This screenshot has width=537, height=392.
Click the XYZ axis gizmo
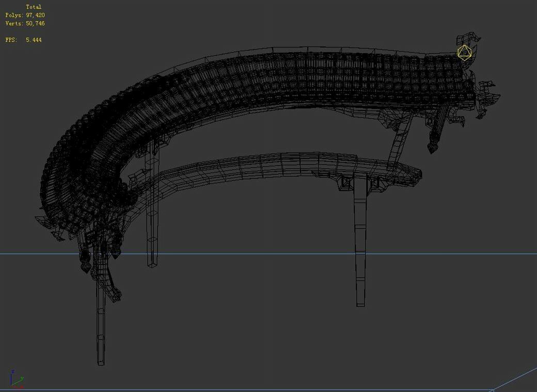tap(17, 379)
